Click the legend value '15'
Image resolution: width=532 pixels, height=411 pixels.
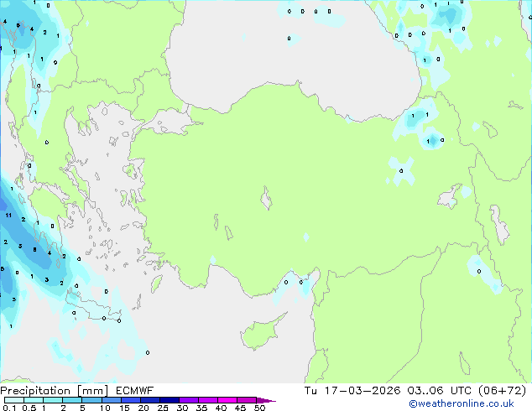point(124,408)
